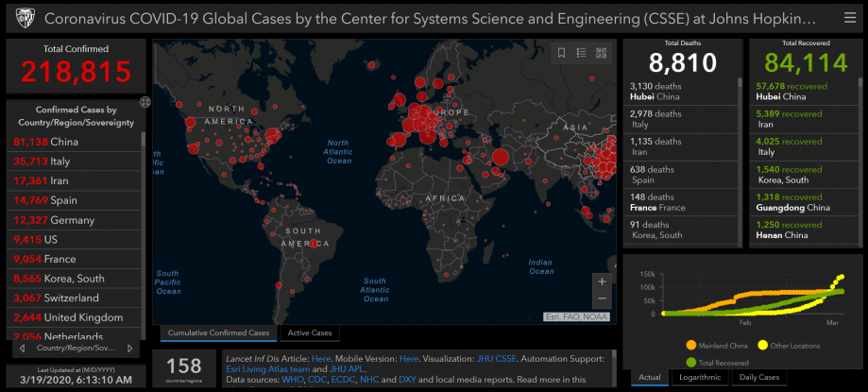The image size is (868, 392).
Task: Click the 91 deaths Korea, South entry
Action: point(681,230)
